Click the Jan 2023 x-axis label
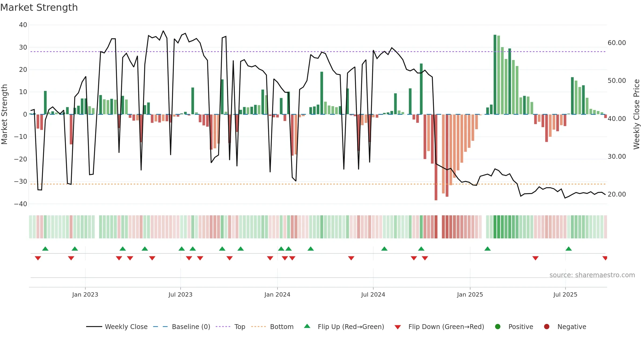The height and width of the screenshot is (362, 644). 85,294
